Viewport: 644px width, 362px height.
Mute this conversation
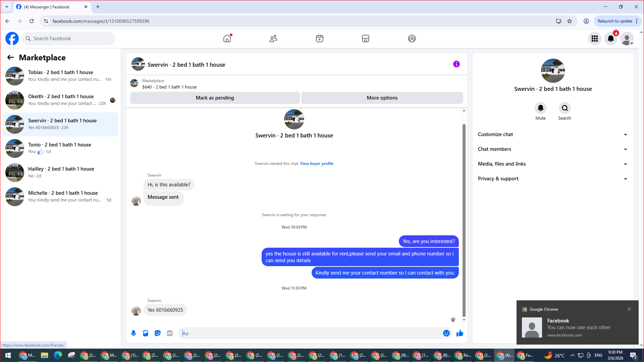[540, 108]
